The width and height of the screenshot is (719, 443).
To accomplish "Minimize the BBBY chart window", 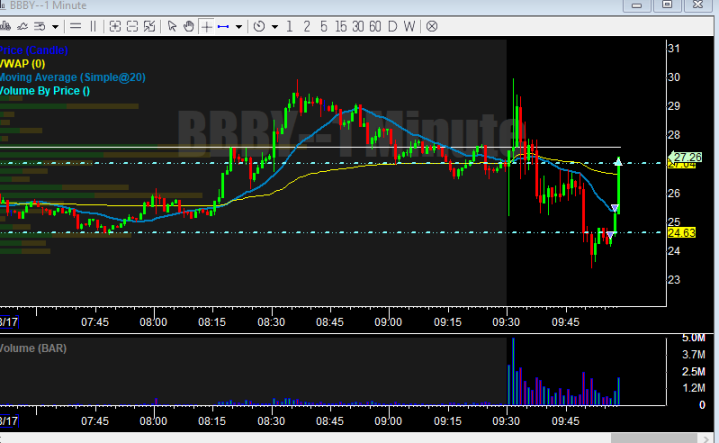I will coord(637,5).
